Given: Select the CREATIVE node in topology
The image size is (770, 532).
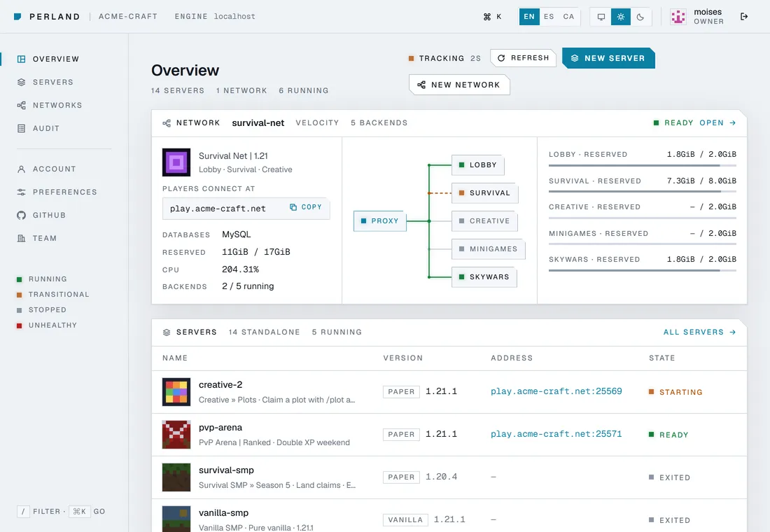Looking at the screenshot, I should 484,221.
